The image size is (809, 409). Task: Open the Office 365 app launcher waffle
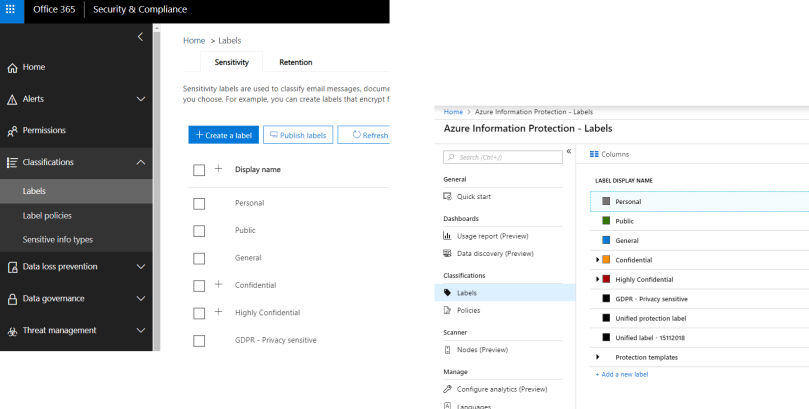[x=10, y=9]
